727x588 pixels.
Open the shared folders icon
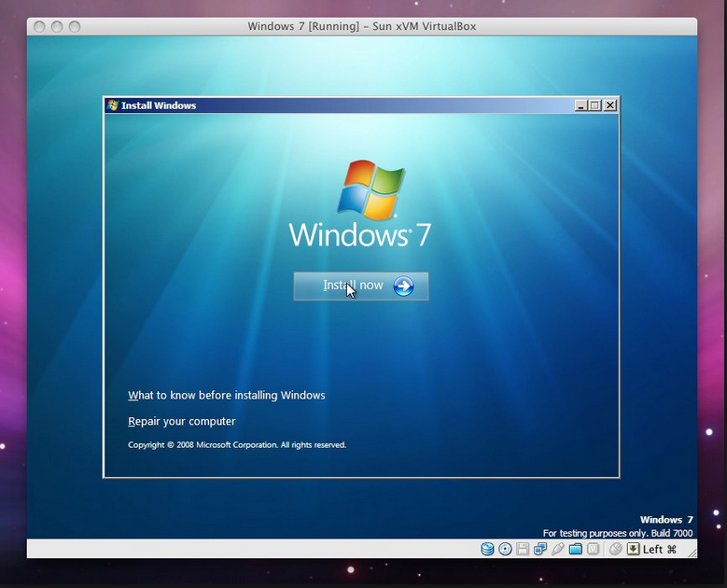(x=576, y=549)
